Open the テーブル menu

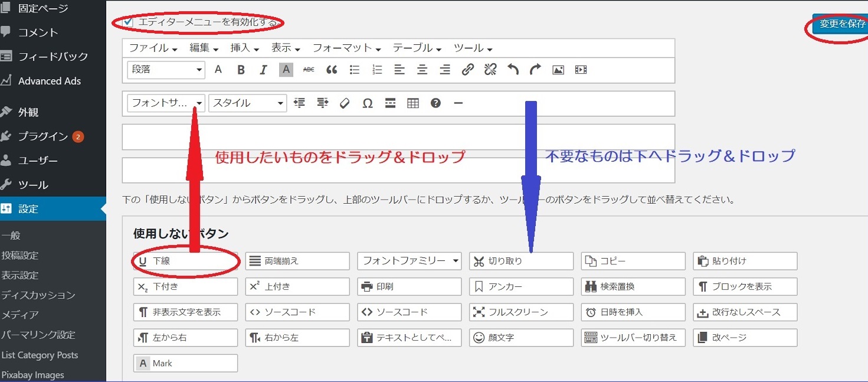(417, 48)
